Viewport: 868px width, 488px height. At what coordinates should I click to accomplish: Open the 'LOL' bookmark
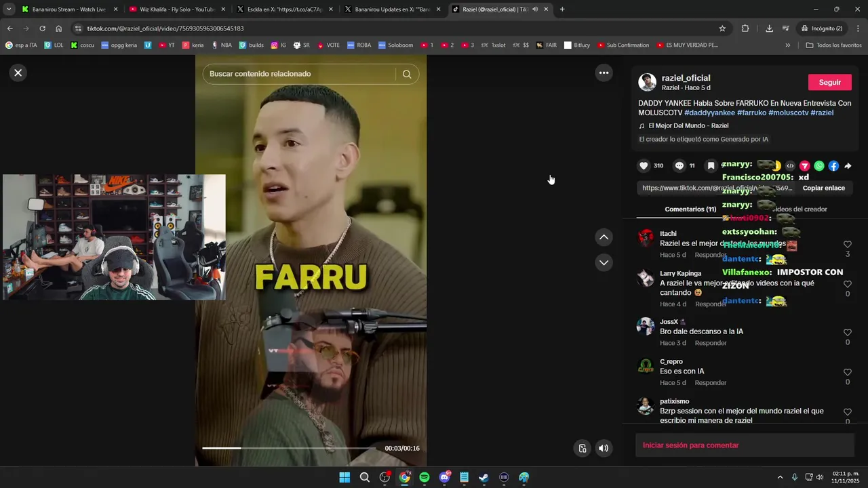tap(54, 45)
